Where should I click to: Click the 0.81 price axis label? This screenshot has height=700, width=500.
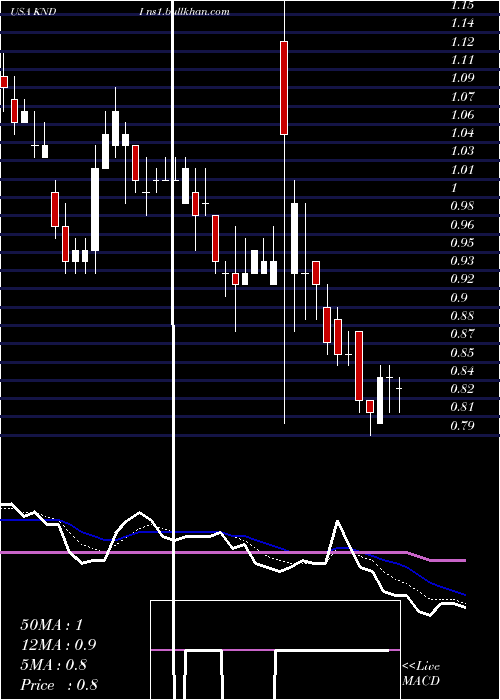[x=462, y=407]
